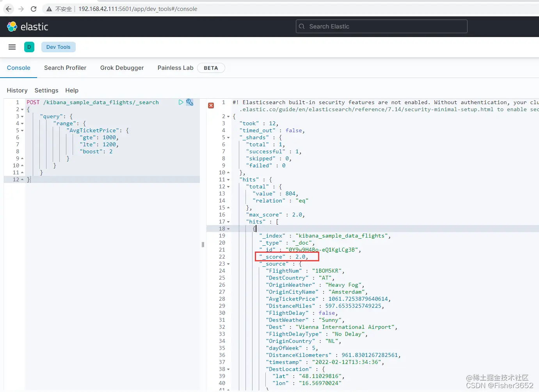Screen dimensions: 539x392
Task: Click the "took" : 12 response line
Action: click(259, 123)
